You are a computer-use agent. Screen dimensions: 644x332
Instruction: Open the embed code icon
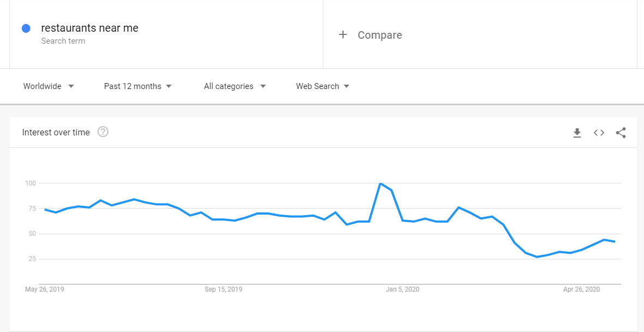(599, 133)
